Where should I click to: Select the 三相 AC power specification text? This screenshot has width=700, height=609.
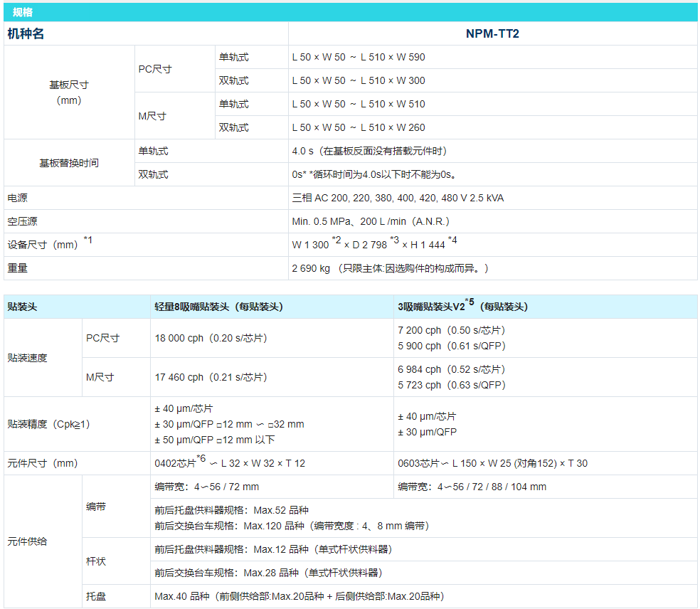[398, 198]
